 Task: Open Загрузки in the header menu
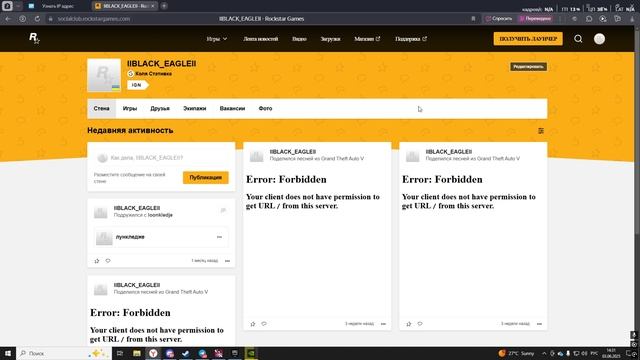click(x=330, y=39)
